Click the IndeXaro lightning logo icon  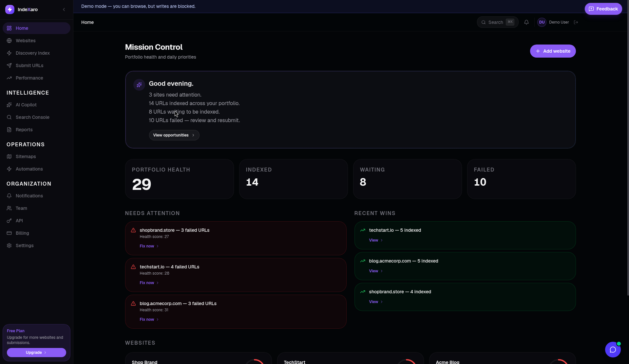click(x=10, y=9)
